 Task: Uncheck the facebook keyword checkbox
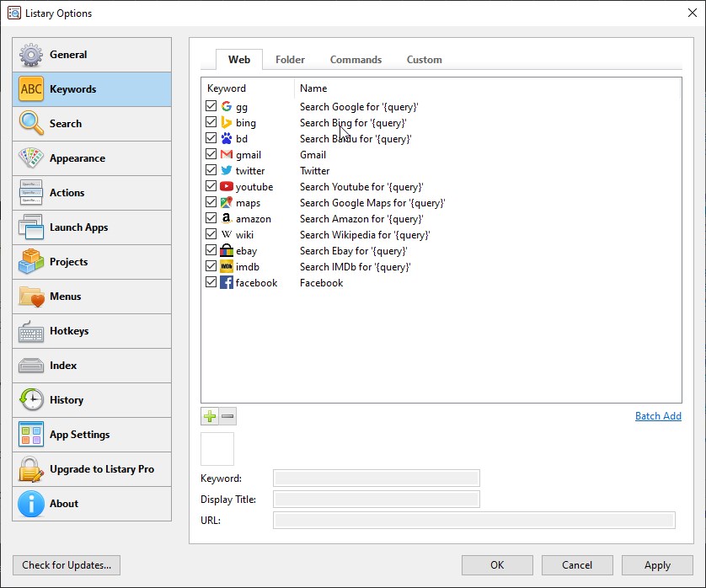tap(211, 282)
